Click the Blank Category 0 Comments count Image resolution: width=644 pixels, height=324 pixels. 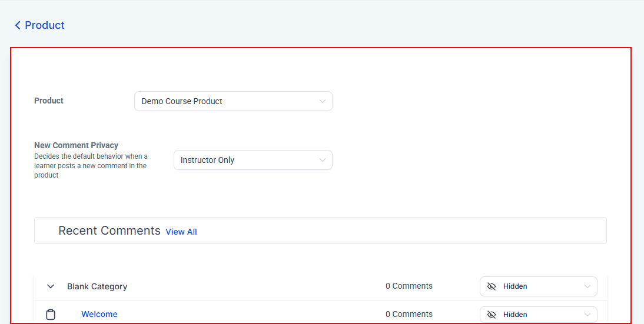tap(409, 286)
